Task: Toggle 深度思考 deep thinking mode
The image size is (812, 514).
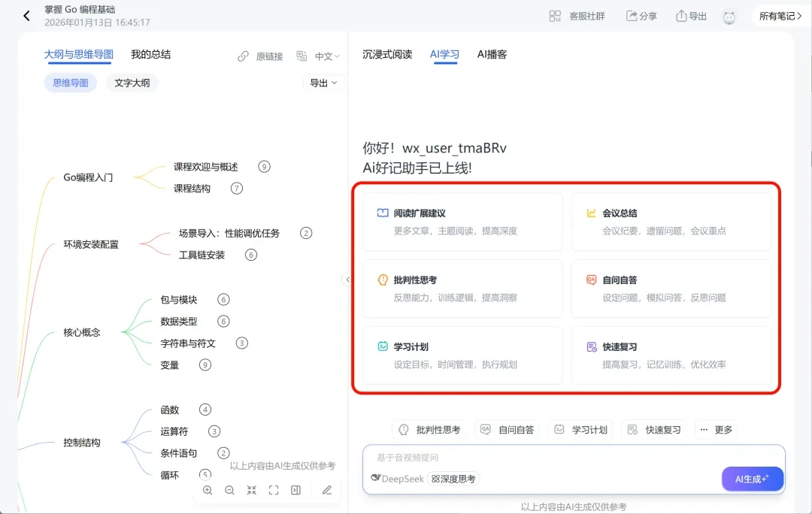Action: (x=453, y=479)
